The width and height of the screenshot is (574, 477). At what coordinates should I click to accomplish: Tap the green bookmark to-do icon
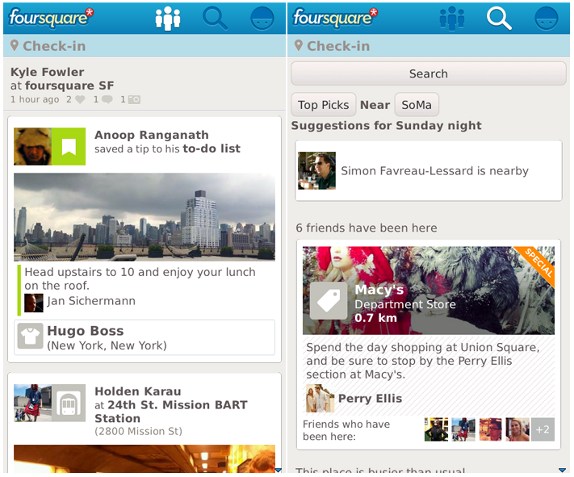click(x=68, y=146)
